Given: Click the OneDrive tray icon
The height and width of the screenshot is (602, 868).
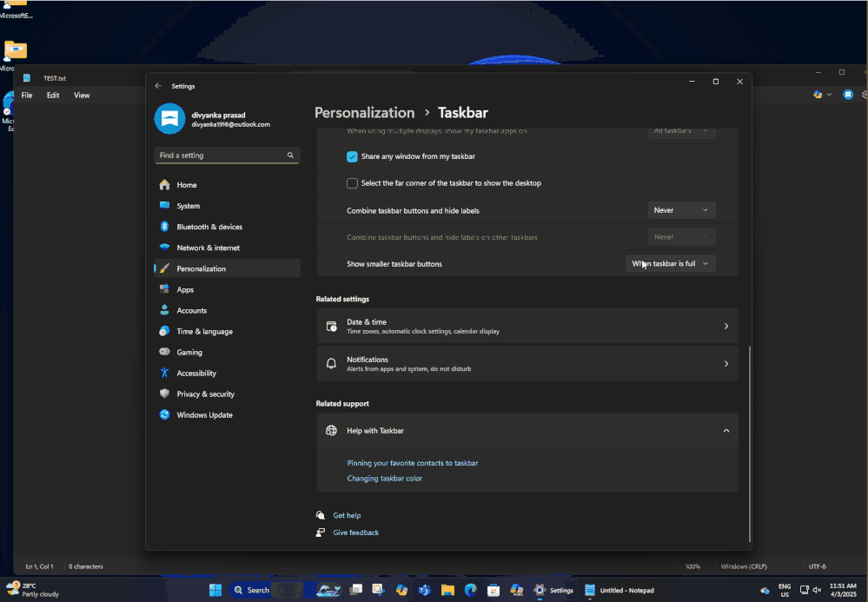Looking at the screenshot, I should 765,591.
